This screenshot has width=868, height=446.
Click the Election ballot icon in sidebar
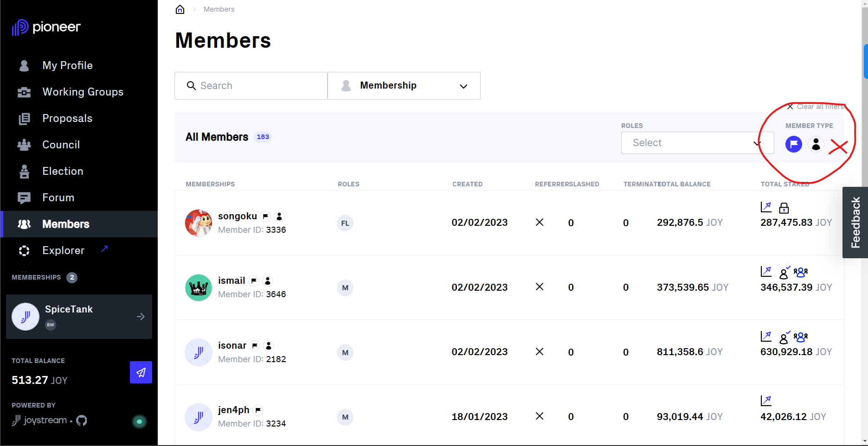coord(24,171)
